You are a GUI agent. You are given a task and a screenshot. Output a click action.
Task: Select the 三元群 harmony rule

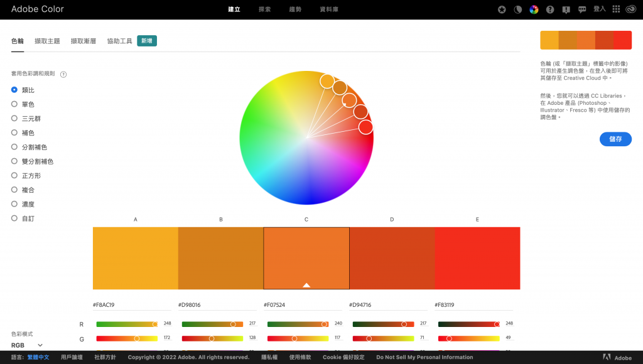point(26,119)
